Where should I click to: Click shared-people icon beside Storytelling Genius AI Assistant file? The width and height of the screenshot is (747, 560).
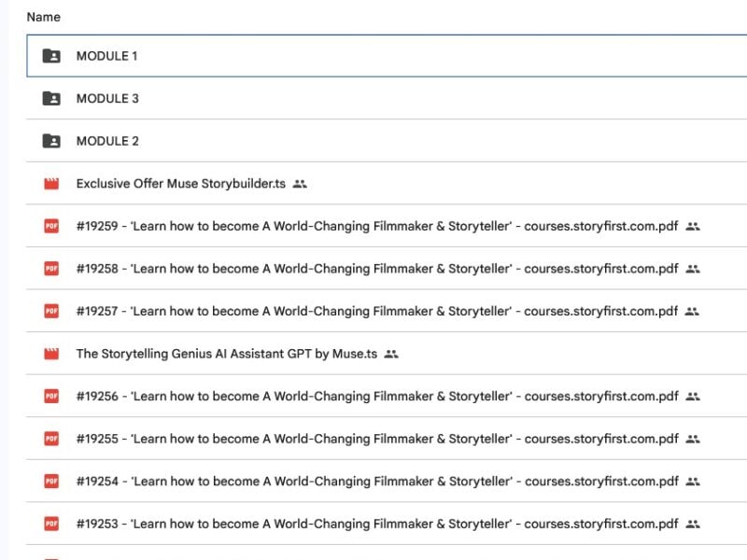pos(391,355)
